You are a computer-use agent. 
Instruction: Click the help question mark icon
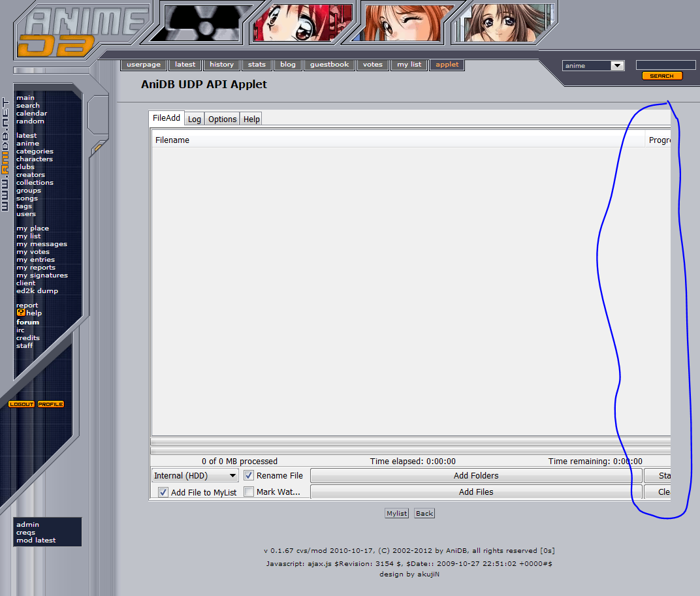(x=20, y=313)
